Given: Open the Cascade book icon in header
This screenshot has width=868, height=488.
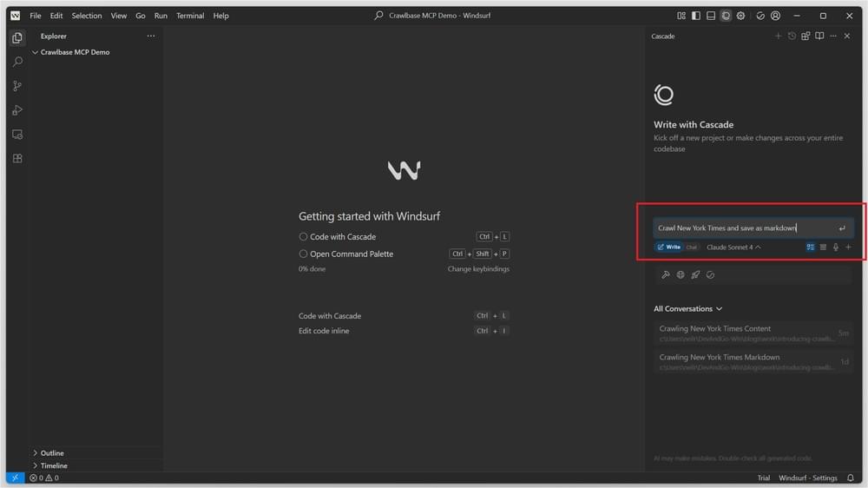Looking at the screenshot, I should [x=819, y=36].
